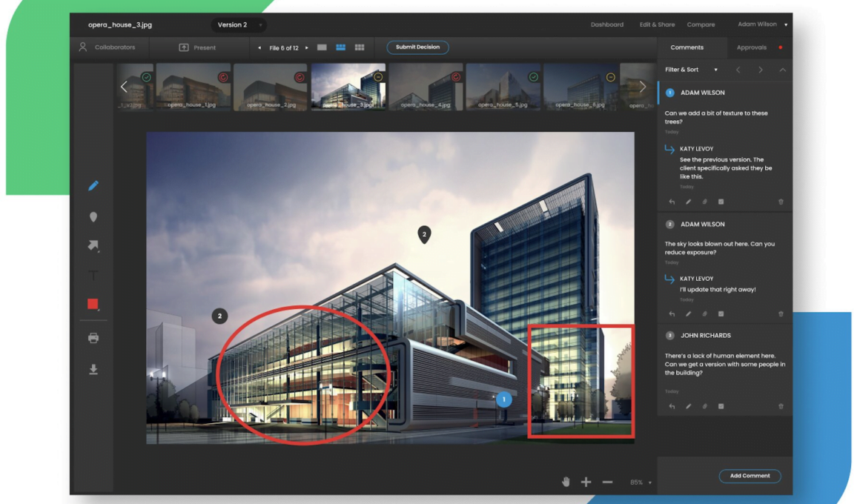
Task: Switch to single image view layout
Action: pyautogui.click(x=322, y=47)
